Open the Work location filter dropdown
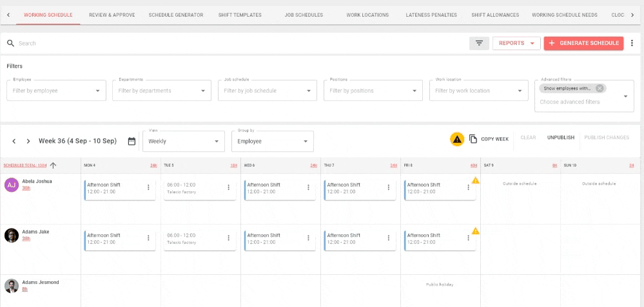Viewport: 644px width, 307px height. click(479, 91)
